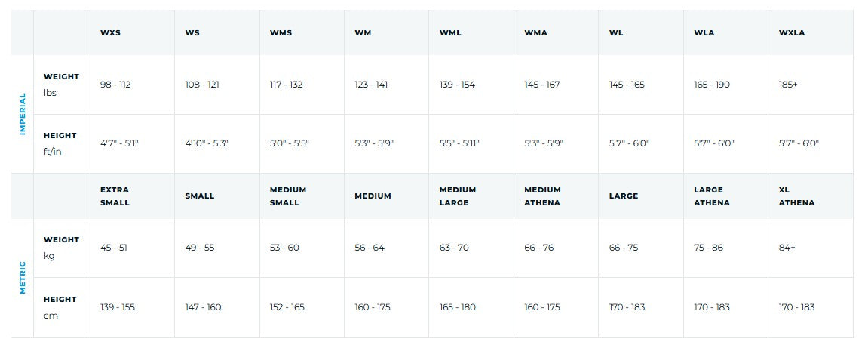Select the 123 - 141 weight cell
The height and width of the screenshot is (348, 868).
(371, 85)
